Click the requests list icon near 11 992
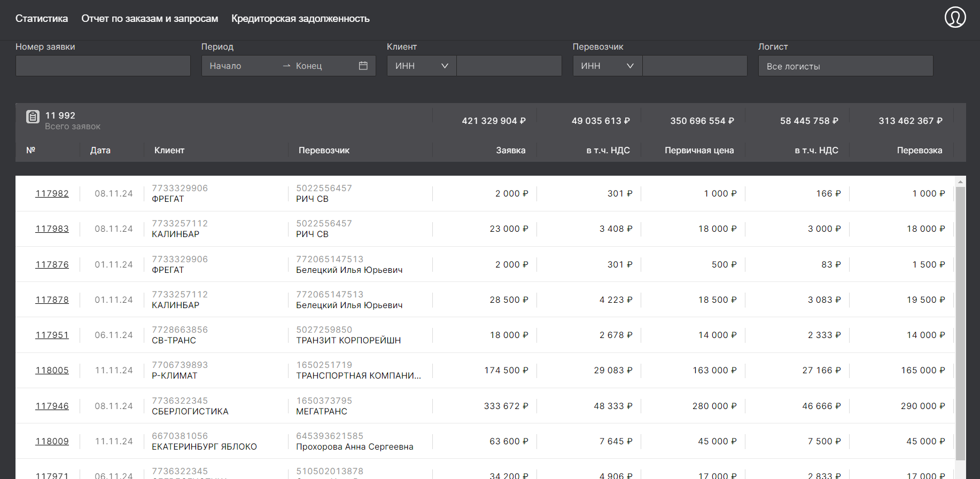 click(33, 116)
